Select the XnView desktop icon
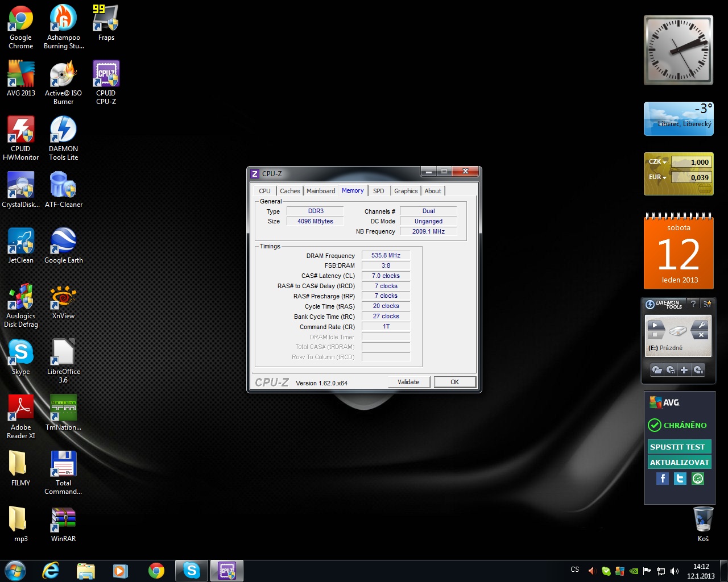The width and height of the screenshot is (728, 582). point(64,301)
